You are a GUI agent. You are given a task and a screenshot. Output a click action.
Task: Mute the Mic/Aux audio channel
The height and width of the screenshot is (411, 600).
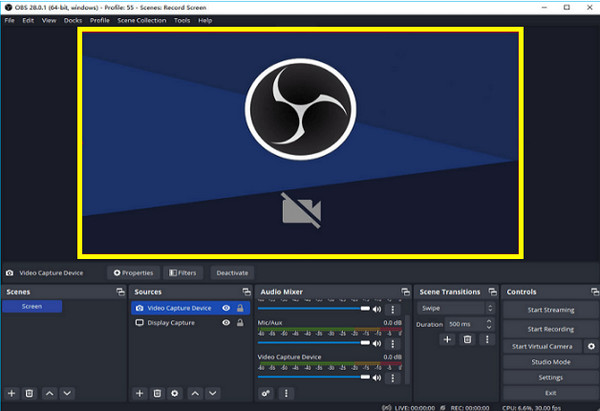(x=377, y=344)
